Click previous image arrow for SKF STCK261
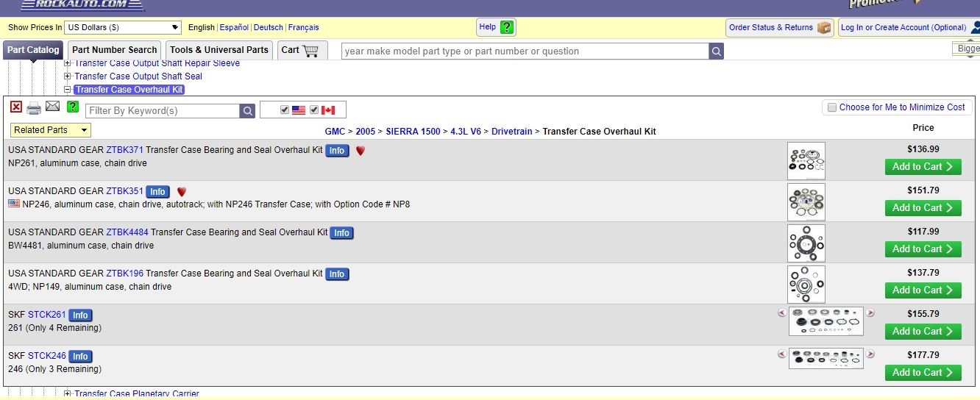 point(782,312)
